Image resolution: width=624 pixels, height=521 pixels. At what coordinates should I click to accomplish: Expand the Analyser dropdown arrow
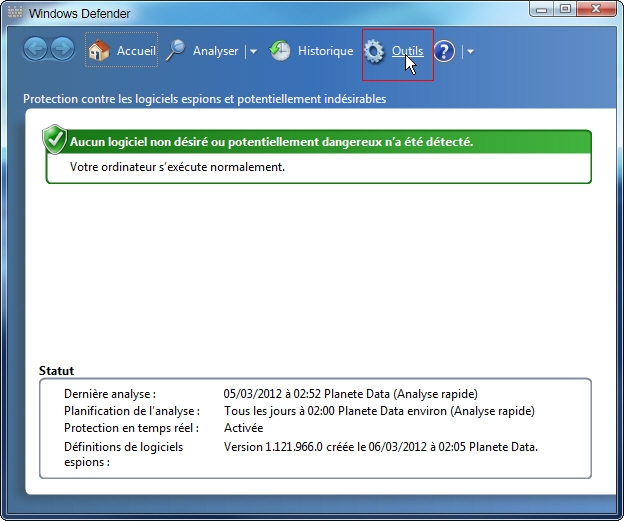click(253, 51)
